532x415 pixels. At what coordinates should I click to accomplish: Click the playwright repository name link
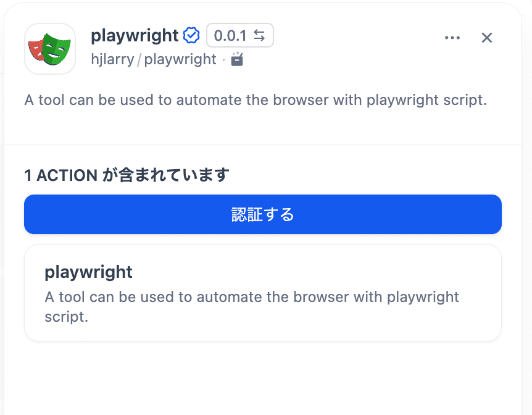[x=180, y=59]
